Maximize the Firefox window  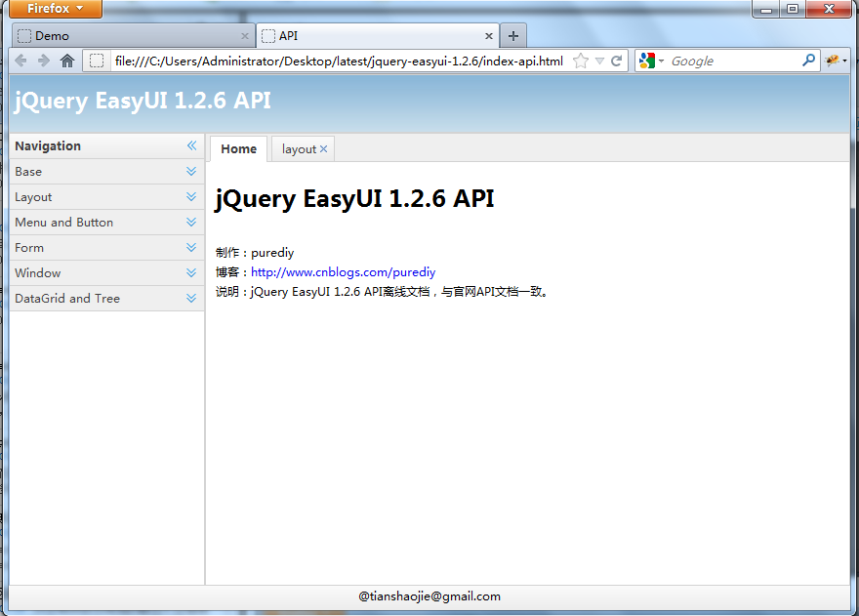(793, 9)
